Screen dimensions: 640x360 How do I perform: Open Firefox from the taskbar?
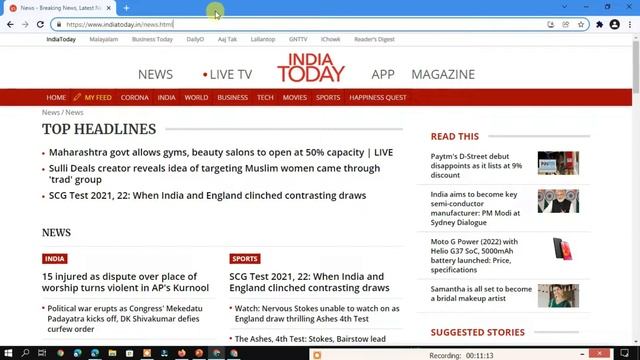click(x=182, y=353)
